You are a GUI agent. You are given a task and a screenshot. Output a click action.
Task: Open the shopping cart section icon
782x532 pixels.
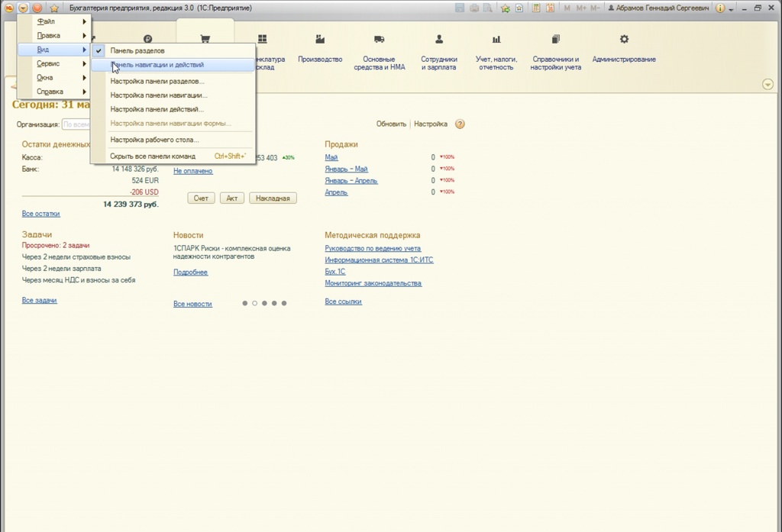[205, 39]
